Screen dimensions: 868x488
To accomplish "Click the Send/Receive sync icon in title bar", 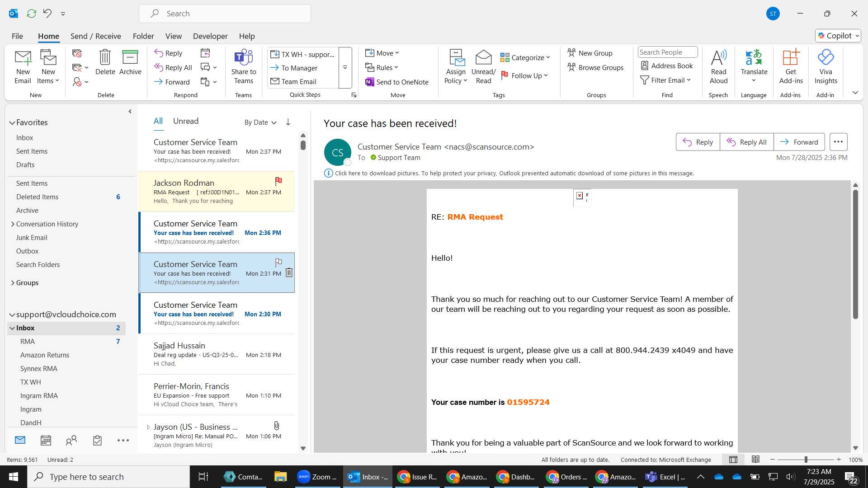I will click(31, 14).
